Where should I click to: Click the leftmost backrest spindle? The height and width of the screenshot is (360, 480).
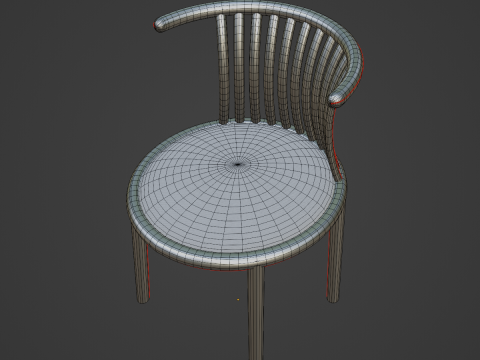223,69
